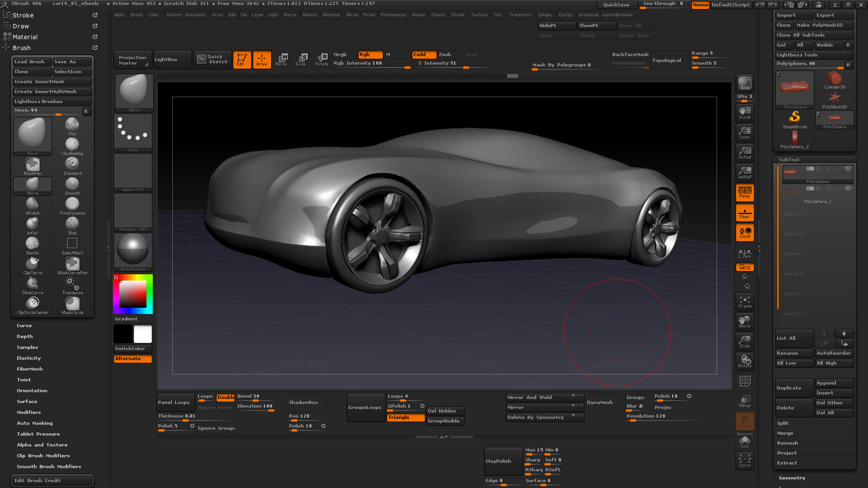The width and height of the screenshot is (868, 488).
Task: Select the Rgb color channel input
Action: (365, 54)
